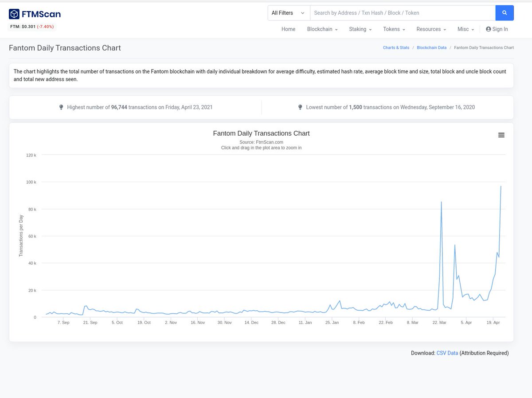Click the 11. Jan x-axis label
This screenshot has width=532, height=398.
click(x=305, y=323)
